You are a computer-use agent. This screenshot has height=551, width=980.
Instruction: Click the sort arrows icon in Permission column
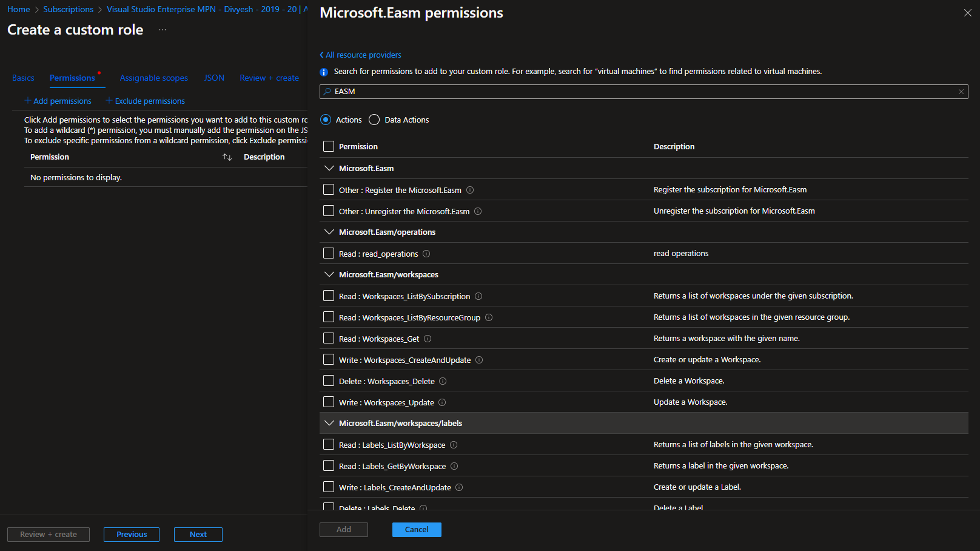click(x=227, y=157)
